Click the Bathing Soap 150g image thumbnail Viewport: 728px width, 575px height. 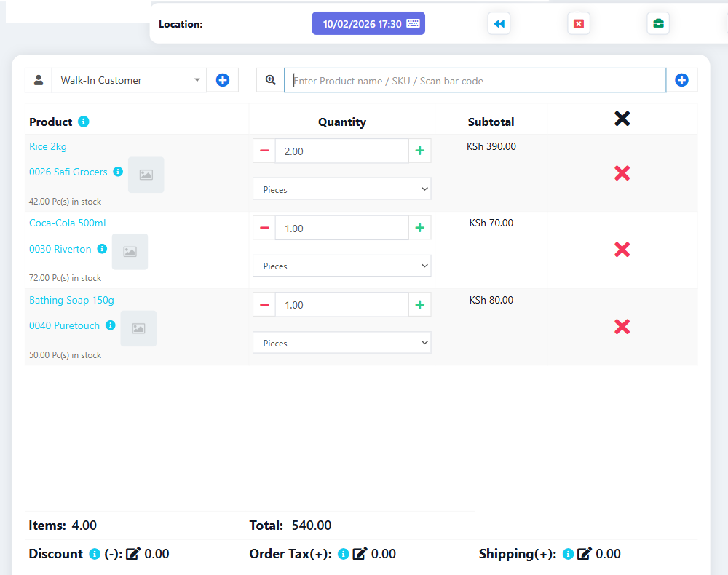coord(138,328)
